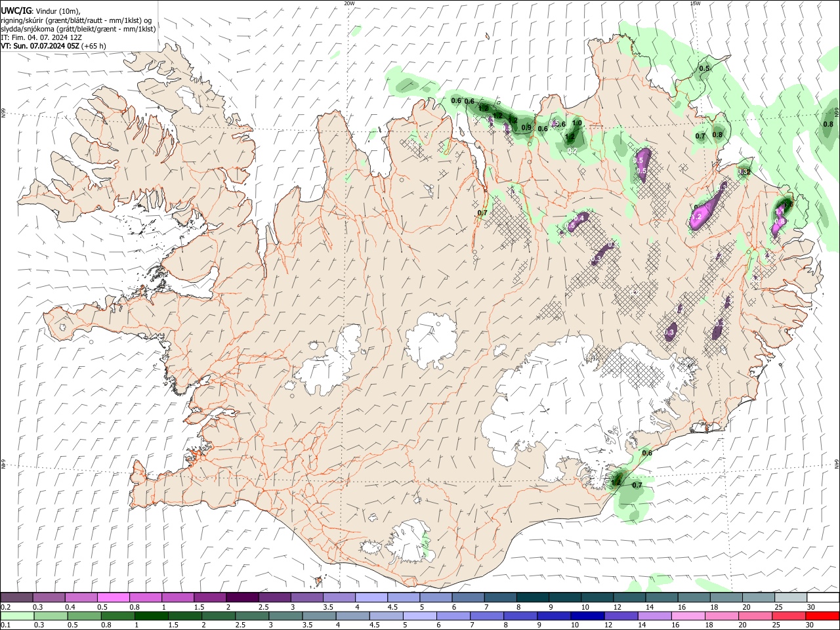This screenshot has width=840, height=630.
Task: Click the 'rigning/skúrir' legend description line
Action: click(x=77, y=20)
